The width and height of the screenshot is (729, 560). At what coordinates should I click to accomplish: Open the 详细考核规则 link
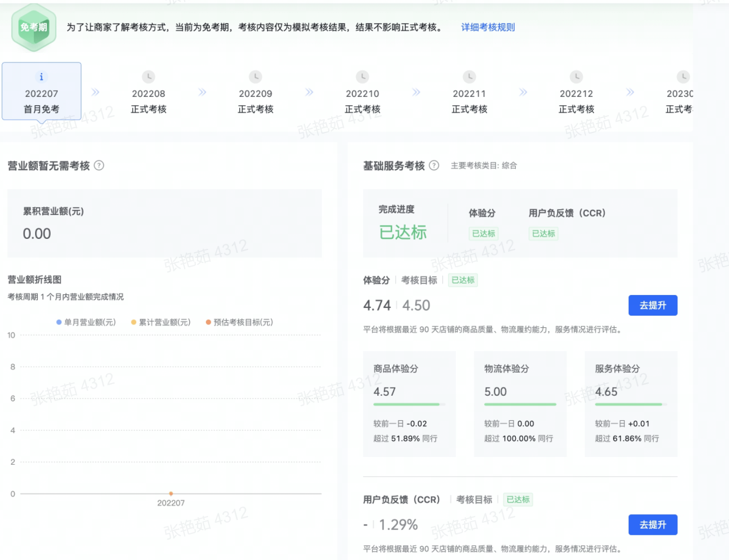click(487, 27)
